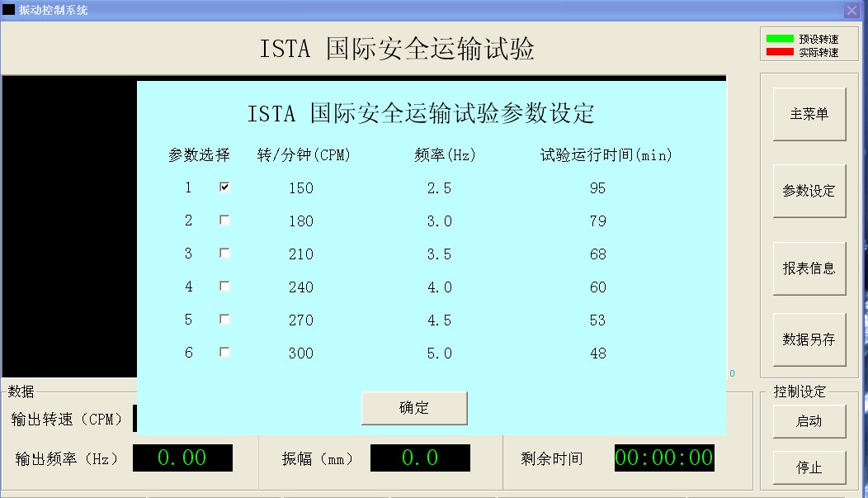Click the 频率(Hz) column header
The height and width of the screenshot is (498, 868).
click(x=445, y=155)
